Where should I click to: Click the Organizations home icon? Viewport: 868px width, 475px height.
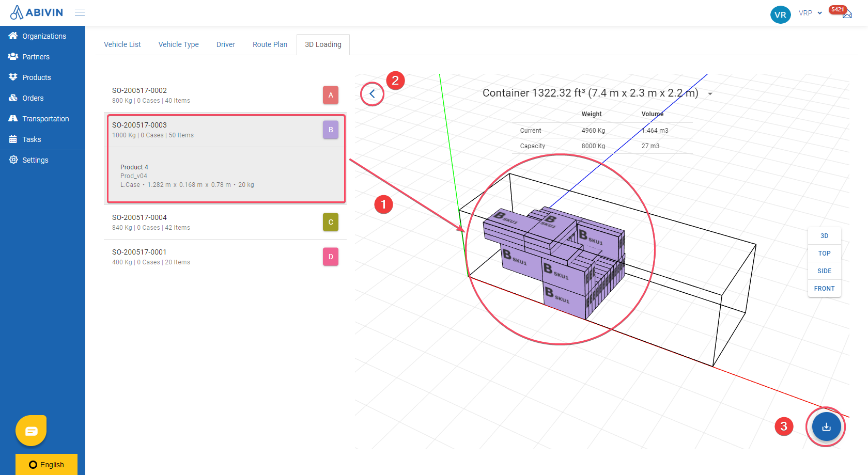coord(13,36)
